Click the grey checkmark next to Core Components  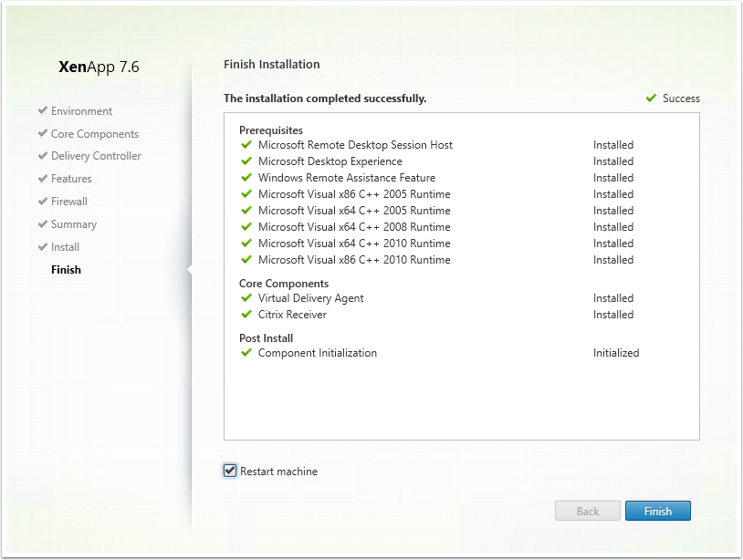[43, 133]
